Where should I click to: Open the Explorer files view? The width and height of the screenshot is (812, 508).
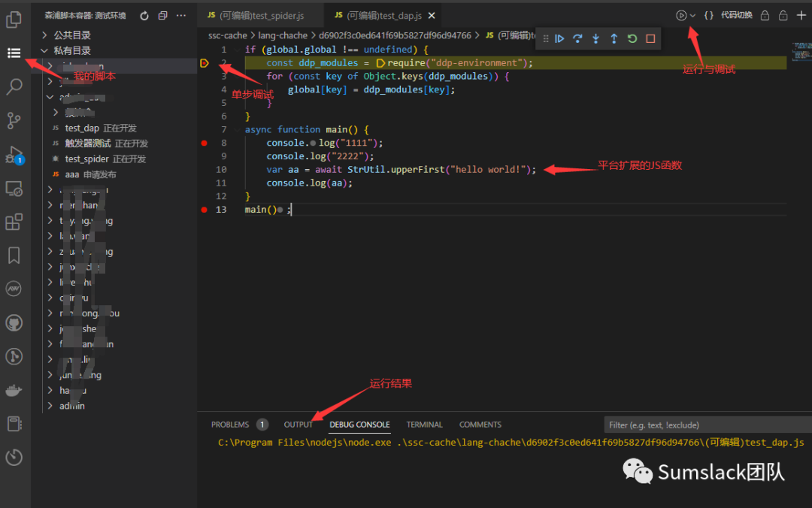point(14,20)
